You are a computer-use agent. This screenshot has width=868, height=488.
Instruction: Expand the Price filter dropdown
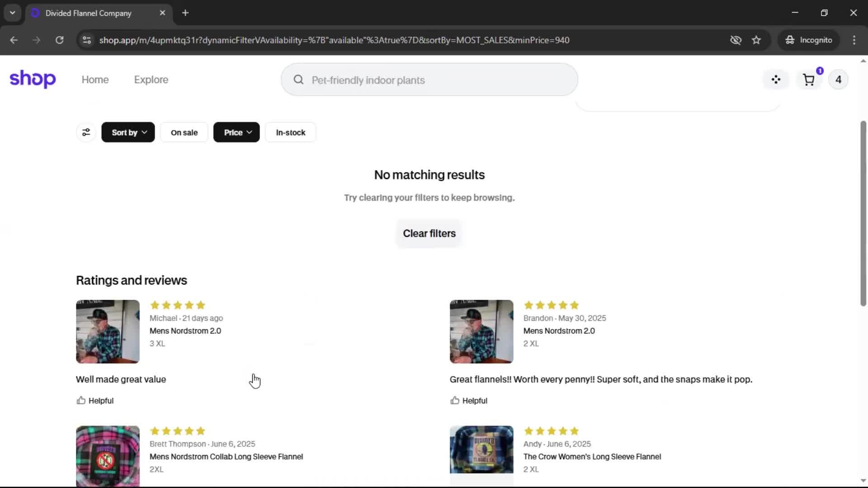[236, 132]
